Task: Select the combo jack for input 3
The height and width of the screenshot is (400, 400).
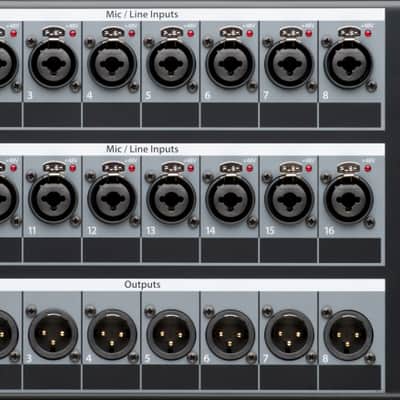Action: coord(53,64)
